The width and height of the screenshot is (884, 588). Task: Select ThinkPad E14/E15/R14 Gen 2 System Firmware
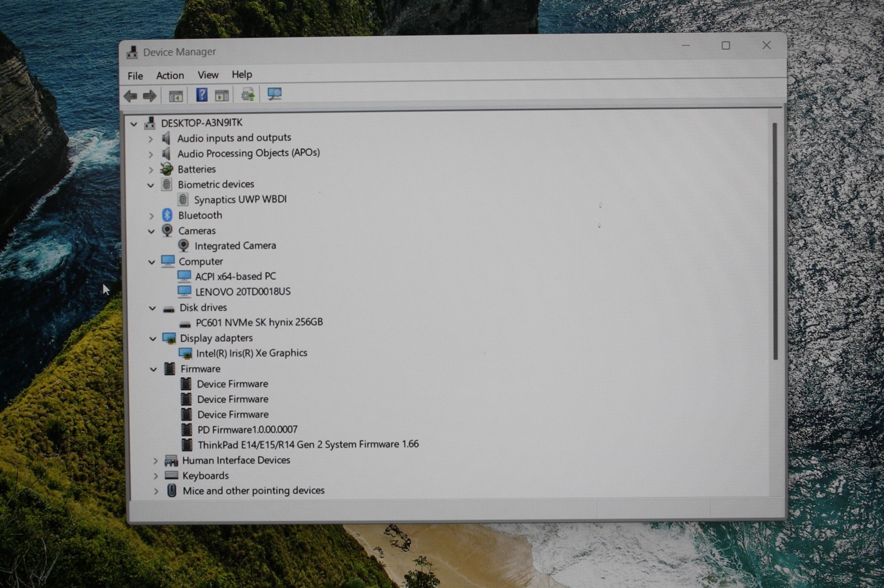pyautogui.click(x=308, y=444)
